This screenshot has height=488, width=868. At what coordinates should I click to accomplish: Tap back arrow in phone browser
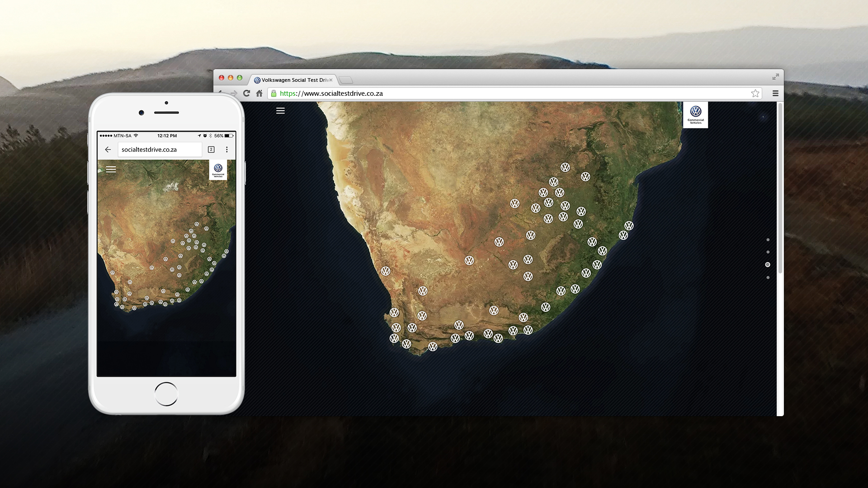coord(108,150)
